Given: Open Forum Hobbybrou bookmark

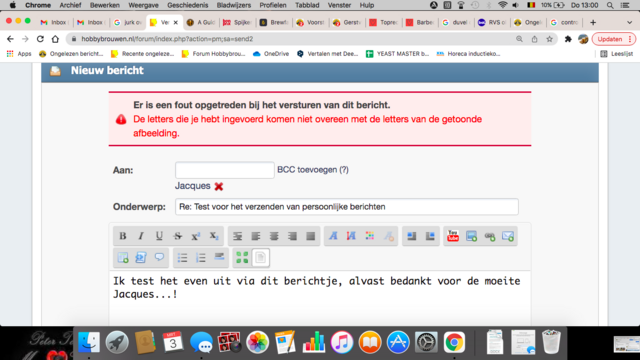Looking at the screenshot, I should click(214, 54).
